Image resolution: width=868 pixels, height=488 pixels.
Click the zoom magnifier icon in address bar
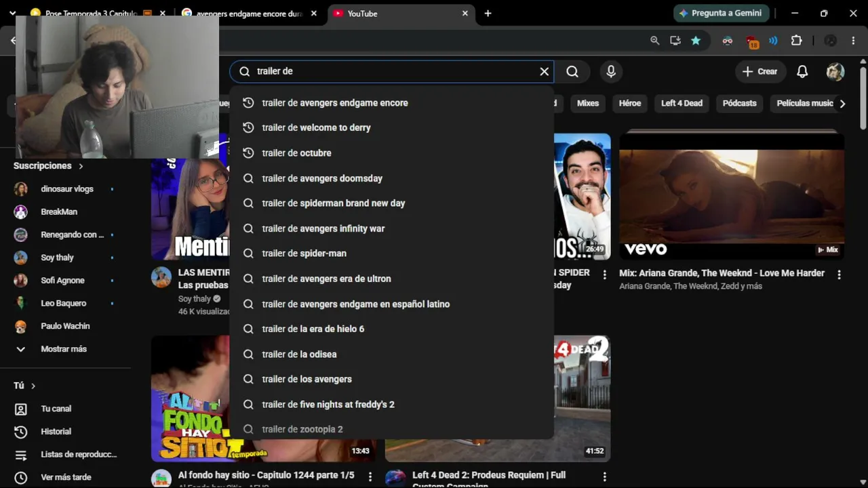(654, 41)
